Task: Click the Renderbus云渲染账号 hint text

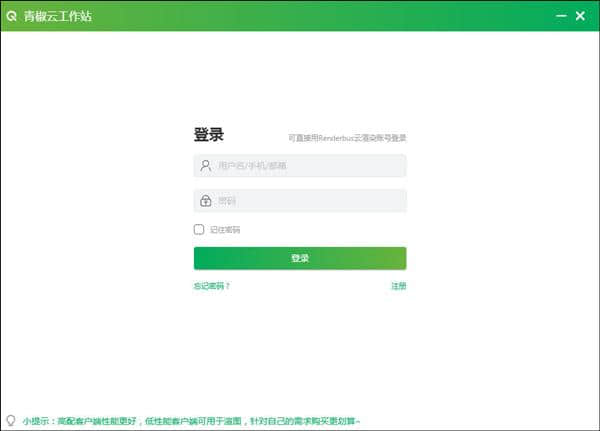Action: click(347, 138)
